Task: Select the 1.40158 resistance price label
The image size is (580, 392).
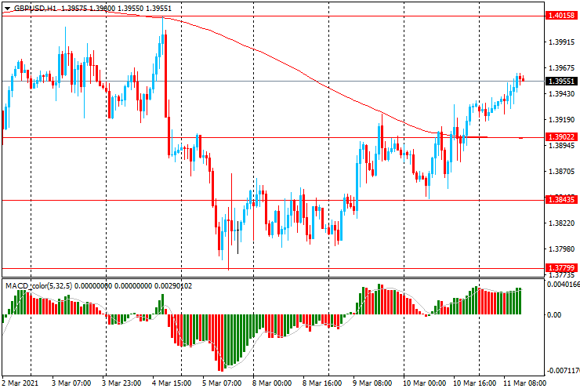Action: coord(561,16)
